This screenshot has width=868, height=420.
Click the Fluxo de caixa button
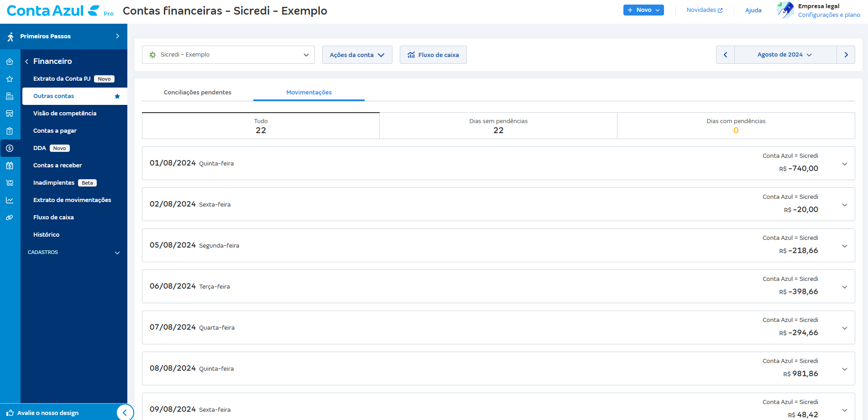pos(433,55)
